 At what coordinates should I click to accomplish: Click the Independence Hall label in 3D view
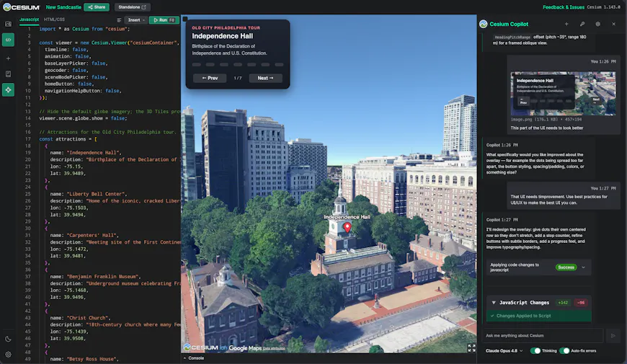click(x=347, y=217)
